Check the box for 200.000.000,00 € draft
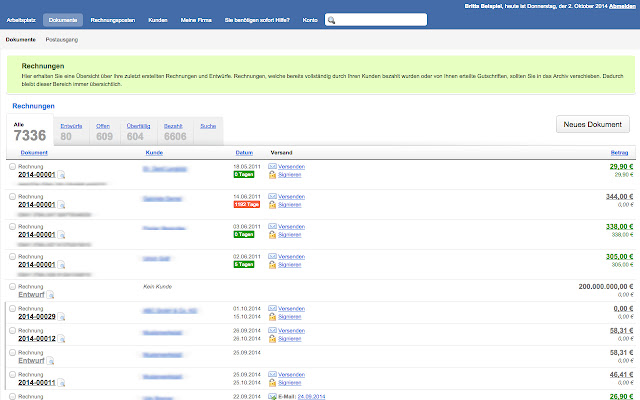Image resolution: width=640 pixels, height=400 pixels. (12, 287)
